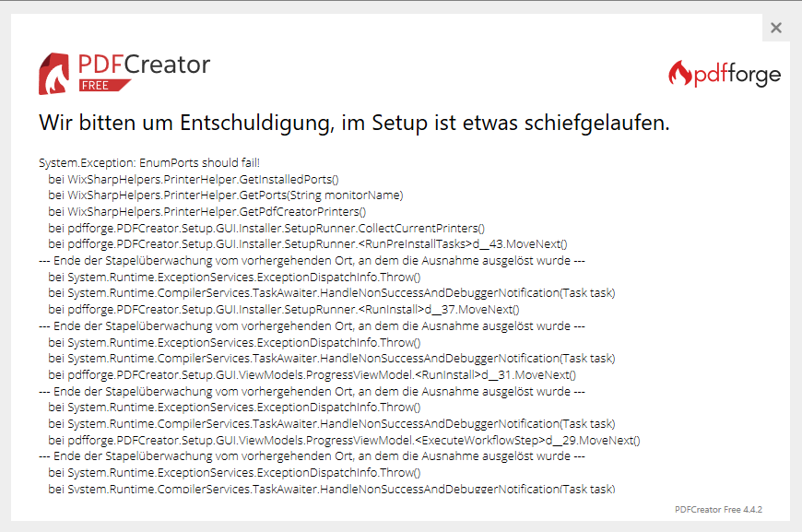Click the RunInstall d__37.MoveNext() line

tap(284, 310)
